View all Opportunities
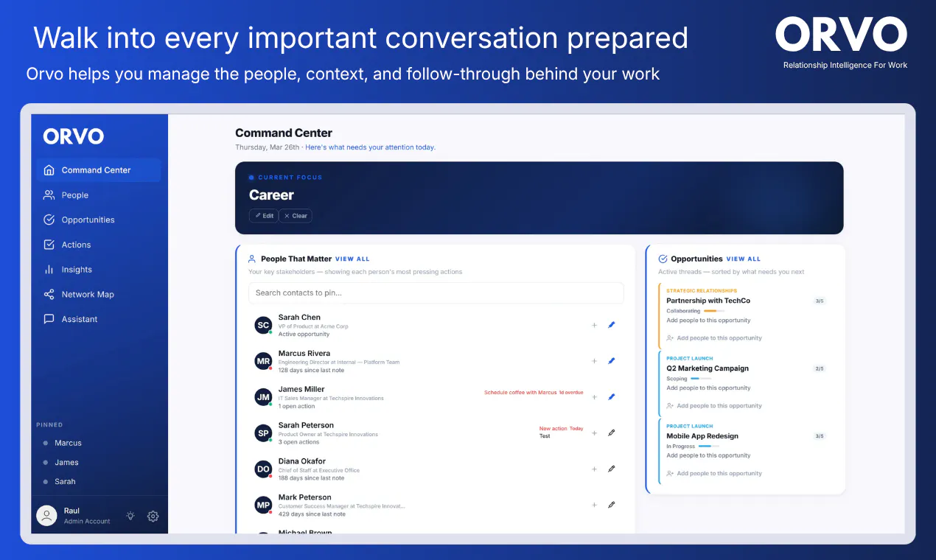 [x=743, y=259]
